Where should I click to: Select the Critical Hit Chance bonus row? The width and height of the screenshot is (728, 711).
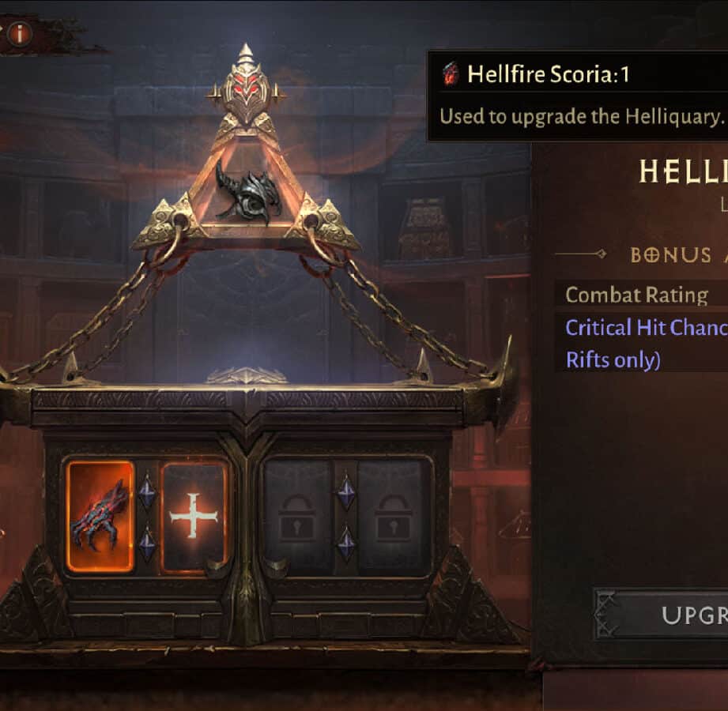click(641, 344)
